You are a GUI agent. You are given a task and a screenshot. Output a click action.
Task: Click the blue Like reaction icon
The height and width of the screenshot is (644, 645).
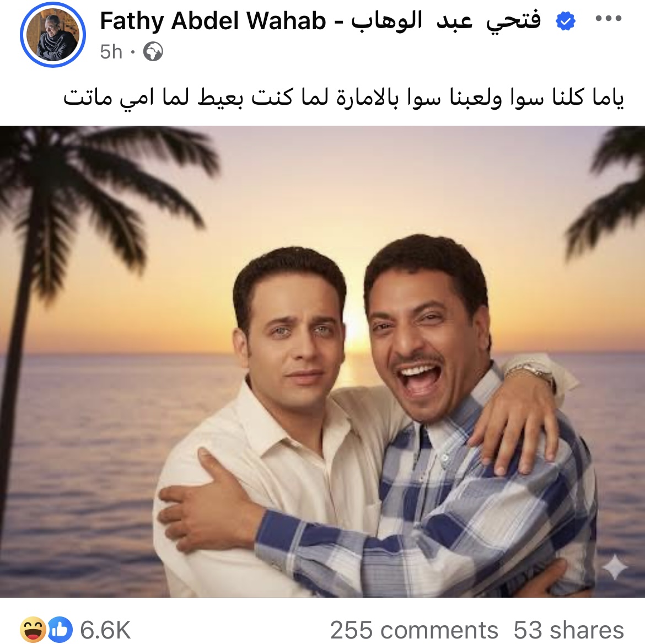60,630
